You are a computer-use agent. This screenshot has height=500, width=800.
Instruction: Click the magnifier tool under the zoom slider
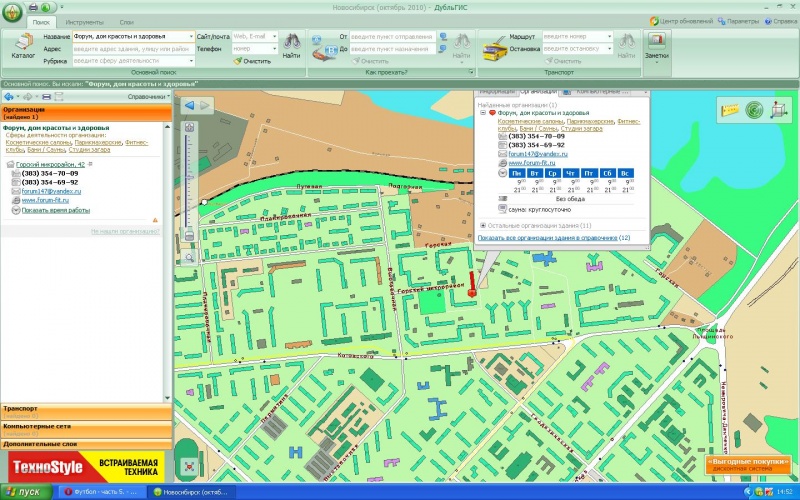click(x=189, y=258)
